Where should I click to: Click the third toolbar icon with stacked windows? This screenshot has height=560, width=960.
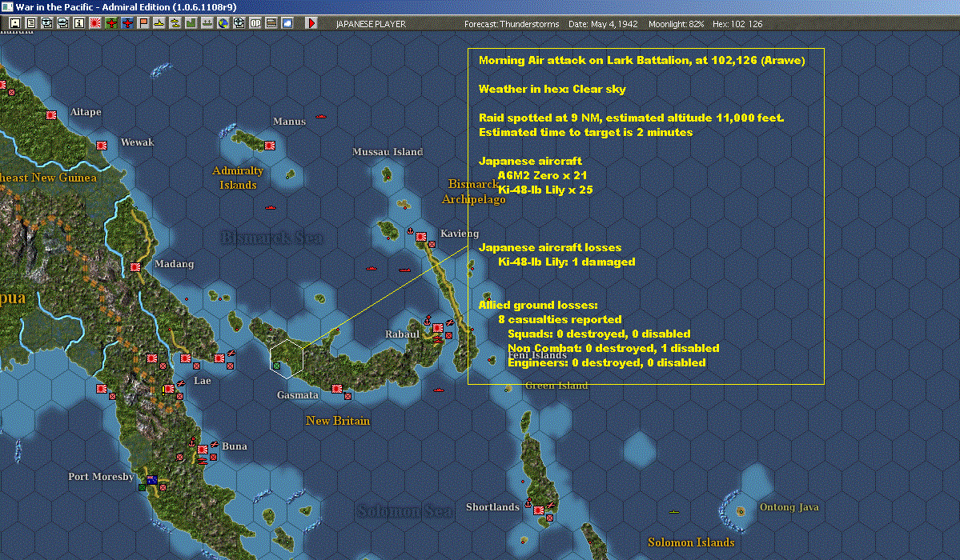47,23
